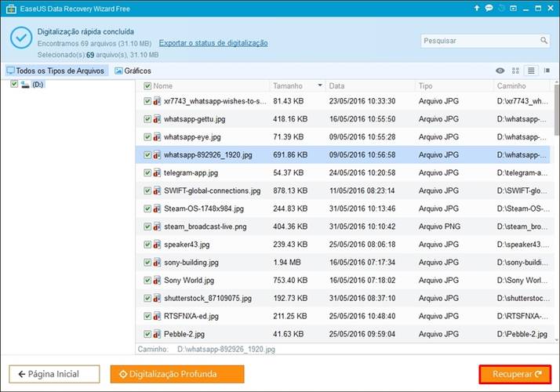The width and height of the screenshot is (560, 392).
Task: Open the feedback chat bubble icon
Action: [x=489, y=8]
